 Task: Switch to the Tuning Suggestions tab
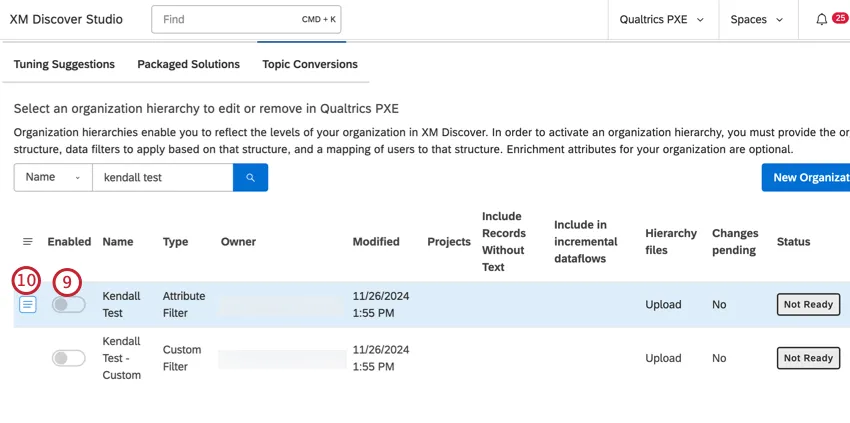[64, 64]
